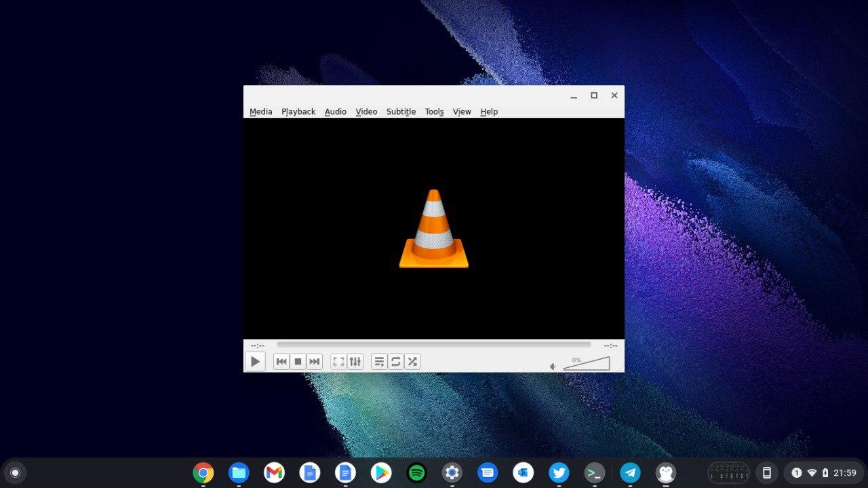The height and width of the screenshot is (488, 868).
Task: Show extended settings and effects dialog
Action: (355, 362)
